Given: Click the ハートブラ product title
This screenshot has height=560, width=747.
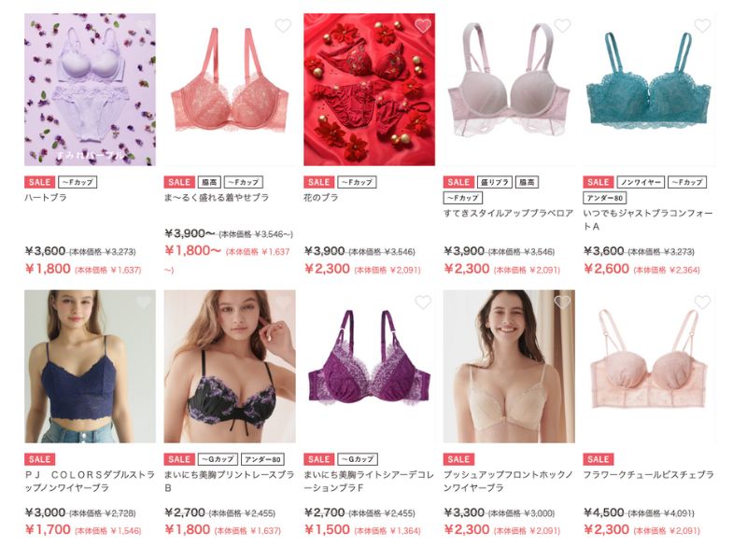Looking at the screenshot, I should (46, 198).
